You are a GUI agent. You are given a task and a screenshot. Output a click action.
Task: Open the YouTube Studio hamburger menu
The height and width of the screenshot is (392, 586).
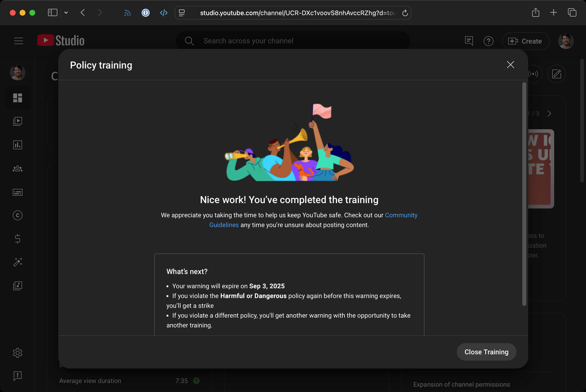tap(19, 41)
